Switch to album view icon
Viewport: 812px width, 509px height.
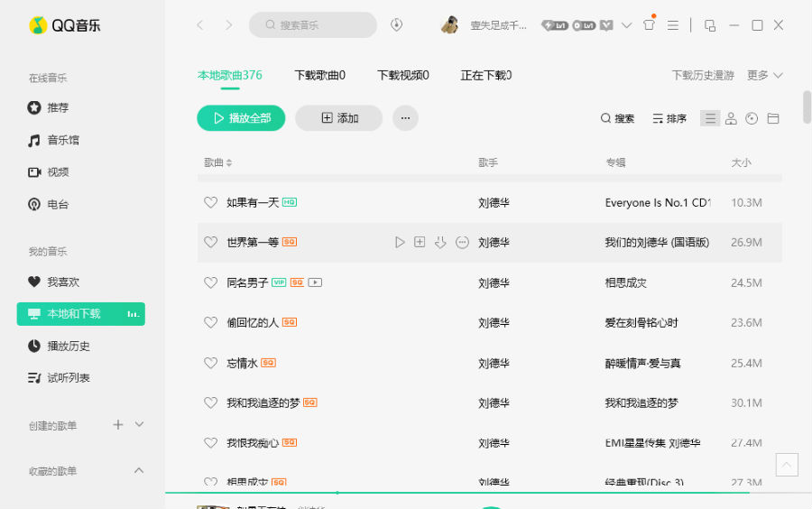(x=752, y=118)
